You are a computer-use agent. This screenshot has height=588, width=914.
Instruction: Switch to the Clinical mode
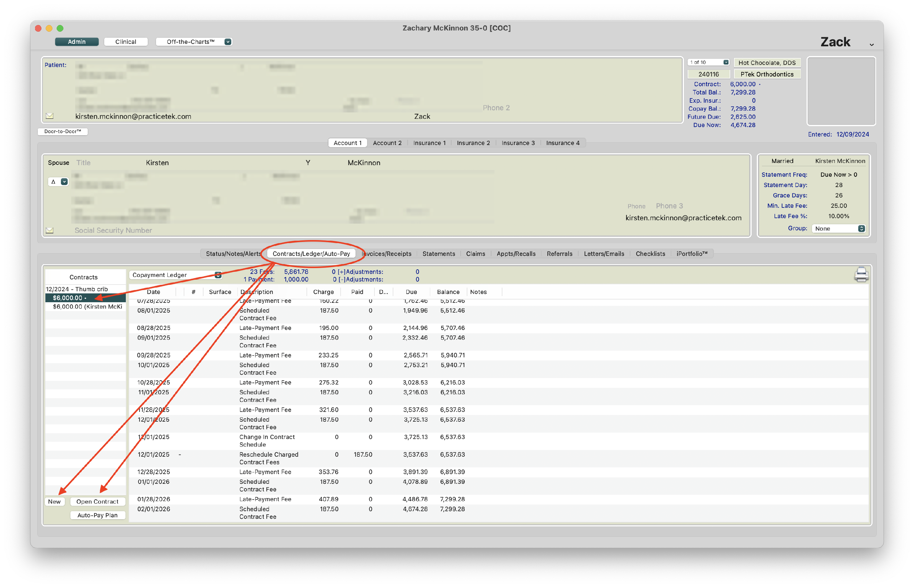click(126, 42)
